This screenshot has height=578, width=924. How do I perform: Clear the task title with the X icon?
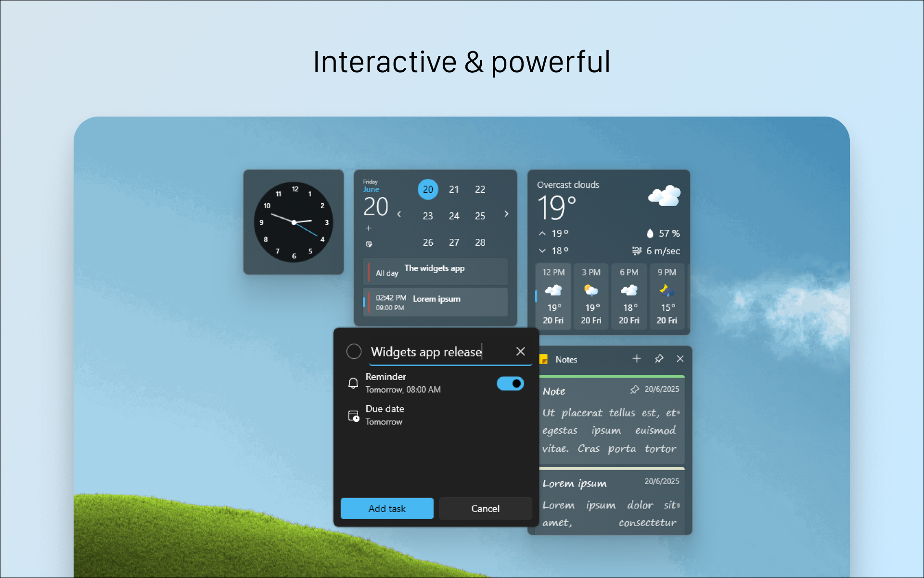pyautogui.click(x=521, y=351)
